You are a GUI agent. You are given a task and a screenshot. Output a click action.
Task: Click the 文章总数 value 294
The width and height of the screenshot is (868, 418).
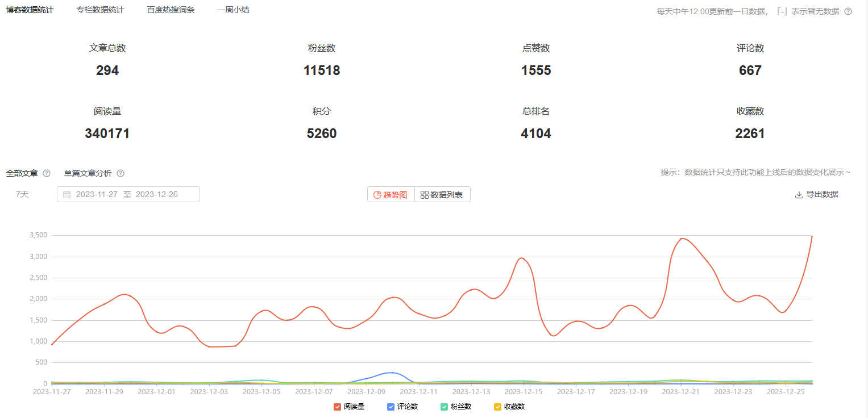pyautogui.click(x=107, y=70)
